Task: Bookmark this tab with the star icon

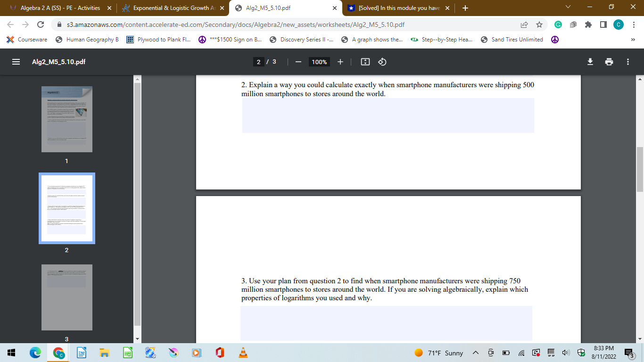Action: 539,25
